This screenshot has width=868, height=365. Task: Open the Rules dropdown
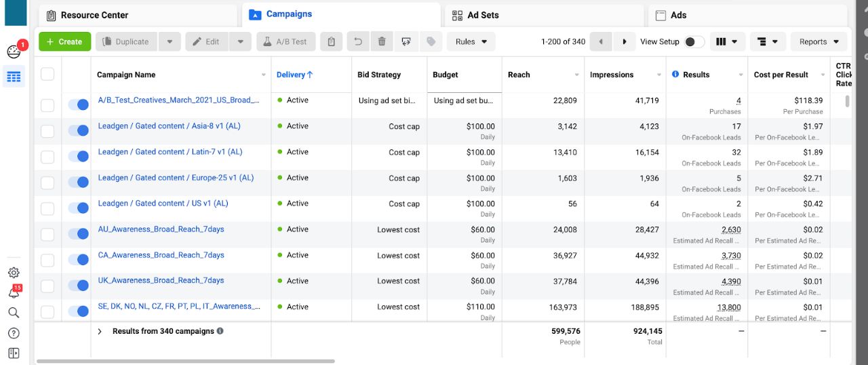[471, 41]
